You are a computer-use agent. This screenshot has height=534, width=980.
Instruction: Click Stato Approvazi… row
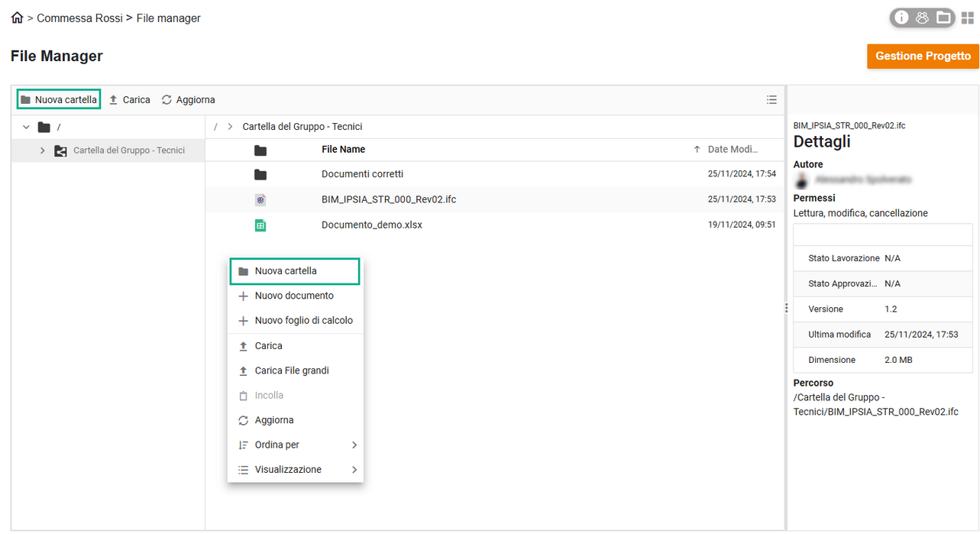click(x=883, y=283)
